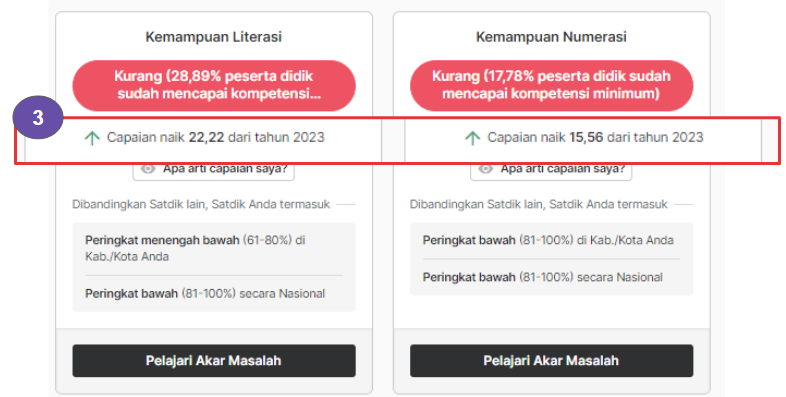Click green up arrow beside Numerasi capaian

(473, 138)
